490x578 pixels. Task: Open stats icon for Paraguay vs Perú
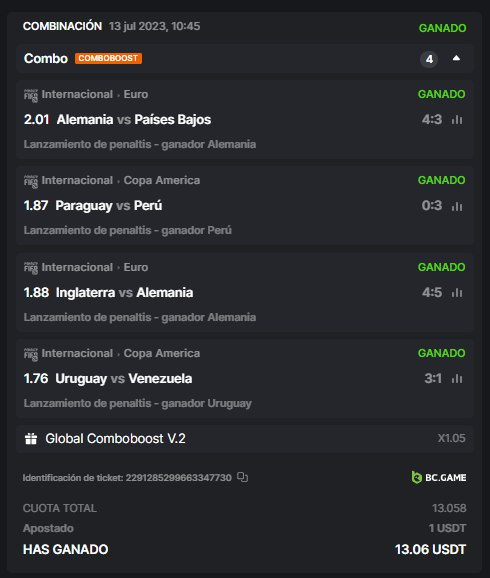tap(457, 206)
